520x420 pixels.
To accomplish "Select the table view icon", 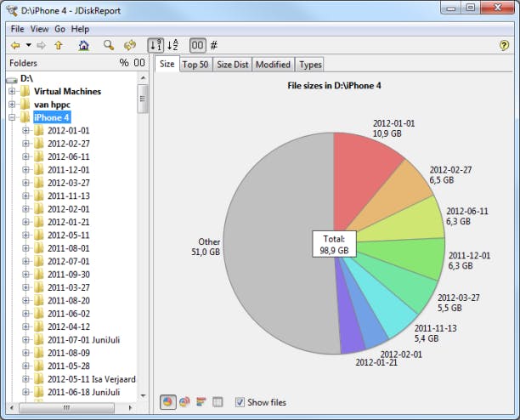I will point(218,402).
